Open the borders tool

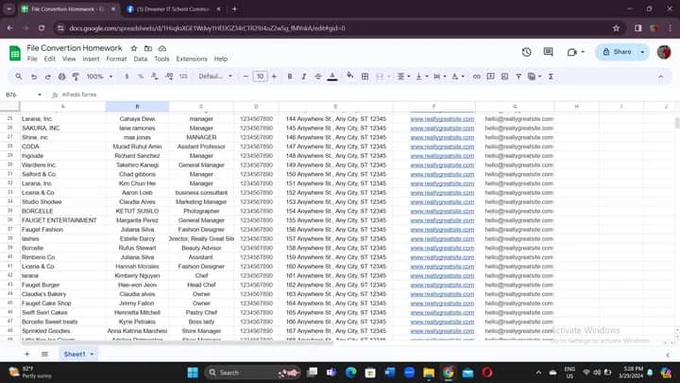tap(365, 76)
